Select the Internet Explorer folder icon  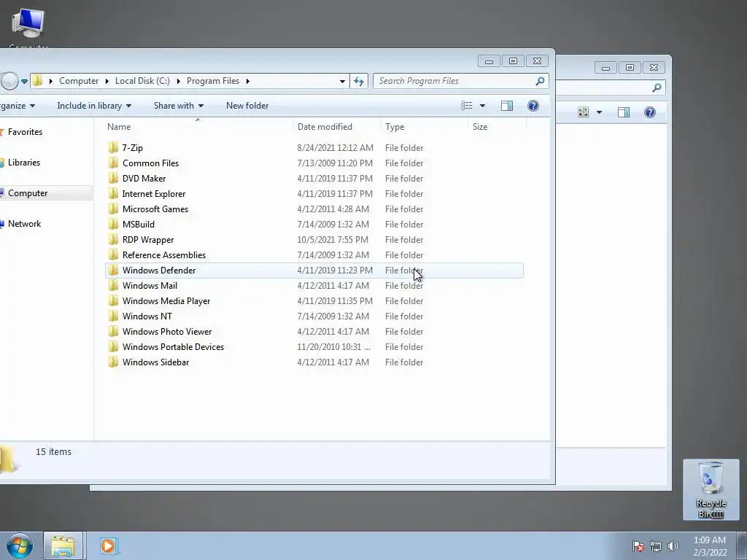[113, 193]
